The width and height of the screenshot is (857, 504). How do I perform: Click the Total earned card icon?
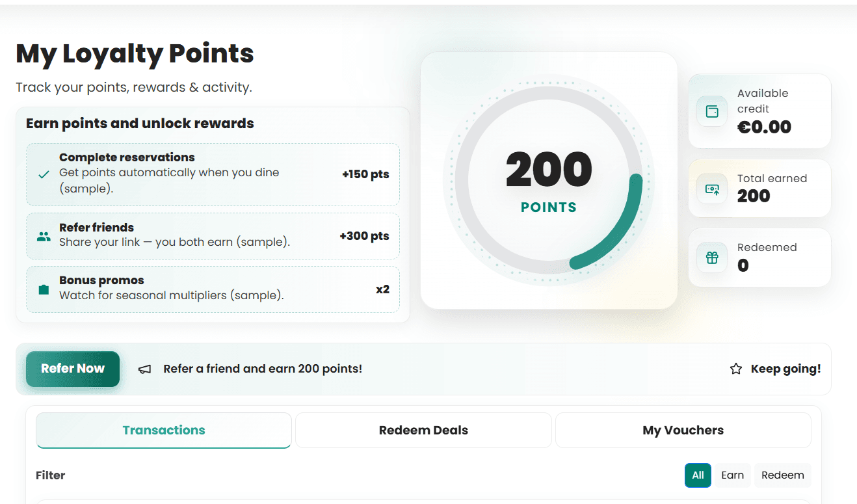(x=712, y=189)
